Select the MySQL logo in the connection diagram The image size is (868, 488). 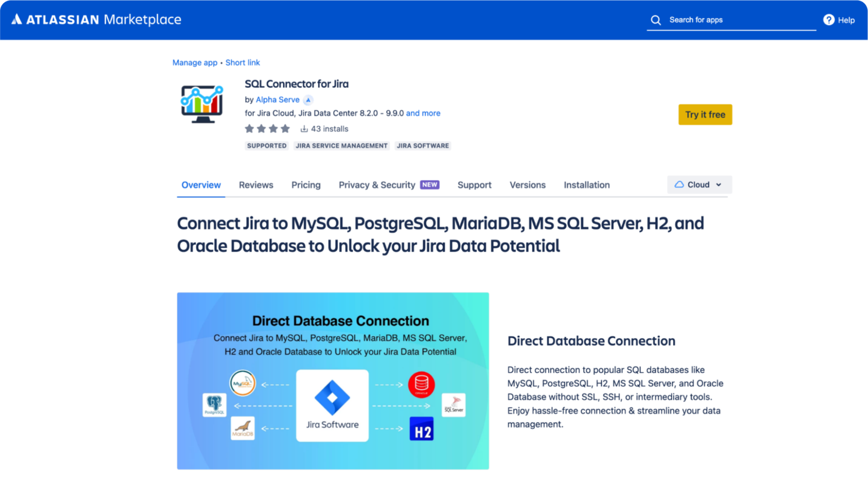click(242, 384)
